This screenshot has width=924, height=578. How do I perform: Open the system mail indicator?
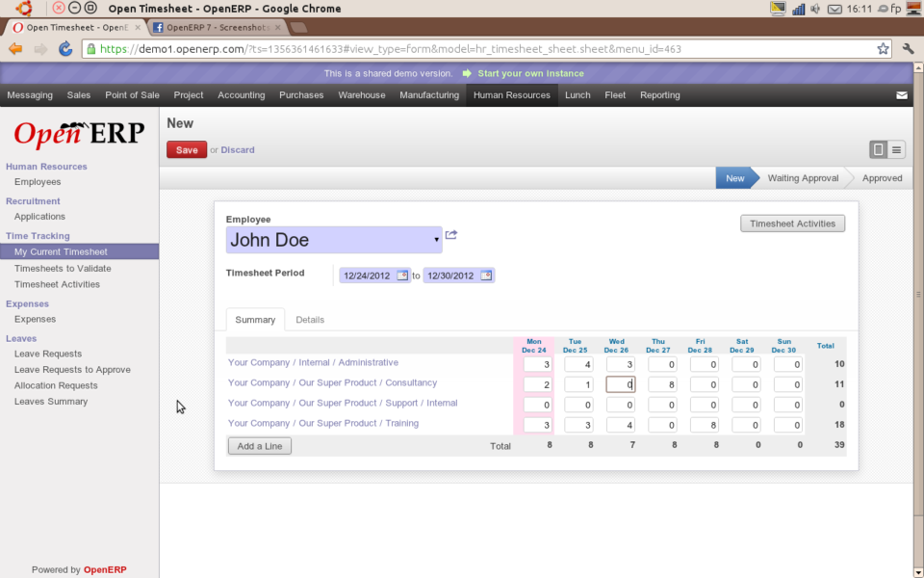[834, 9]
